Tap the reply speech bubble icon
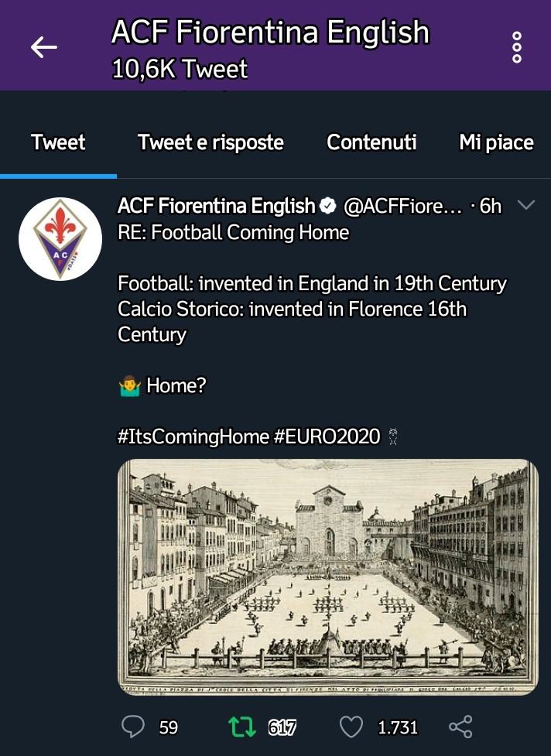The width and height of the screenshot is (551, 756). pos(134,727)
